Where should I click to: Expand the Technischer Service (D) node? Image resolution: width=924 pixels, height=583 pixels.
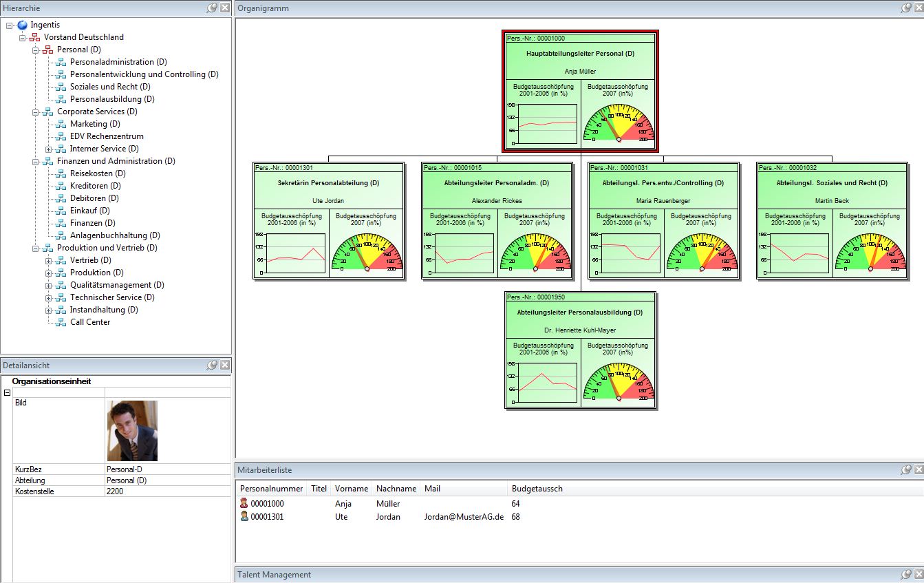pyautogui.click(x=49, y=297)
